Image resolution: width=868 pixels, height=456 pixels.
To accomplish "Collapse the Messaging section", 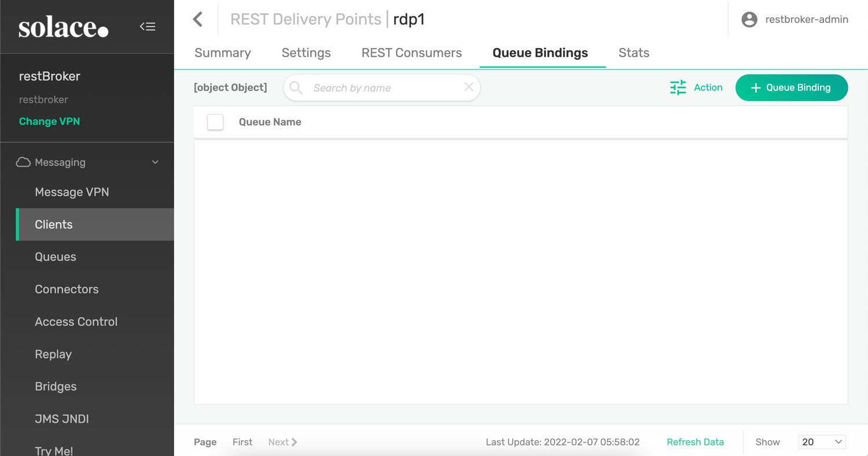I will 155,162.
